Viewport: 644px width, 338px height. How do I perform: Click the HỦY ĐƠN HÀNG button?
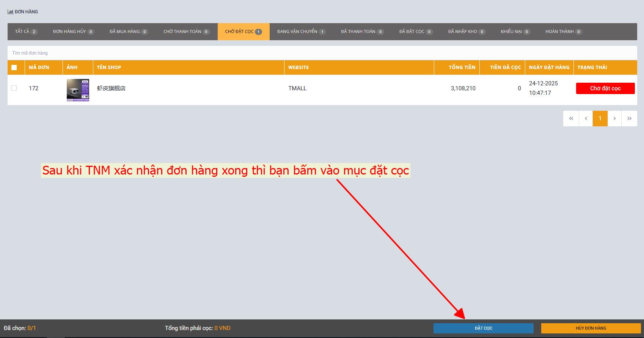coord(591,328)
